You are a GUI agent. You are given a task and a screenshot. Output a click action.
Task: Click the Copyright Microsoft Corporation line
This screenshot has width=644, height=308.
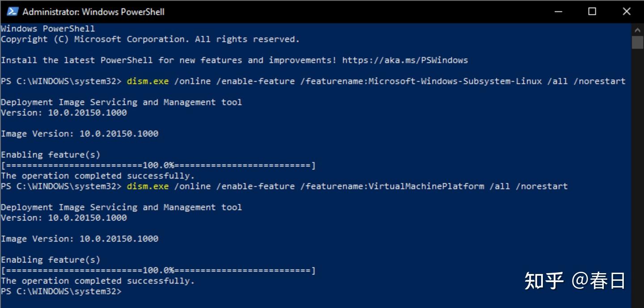coord(150,39)
